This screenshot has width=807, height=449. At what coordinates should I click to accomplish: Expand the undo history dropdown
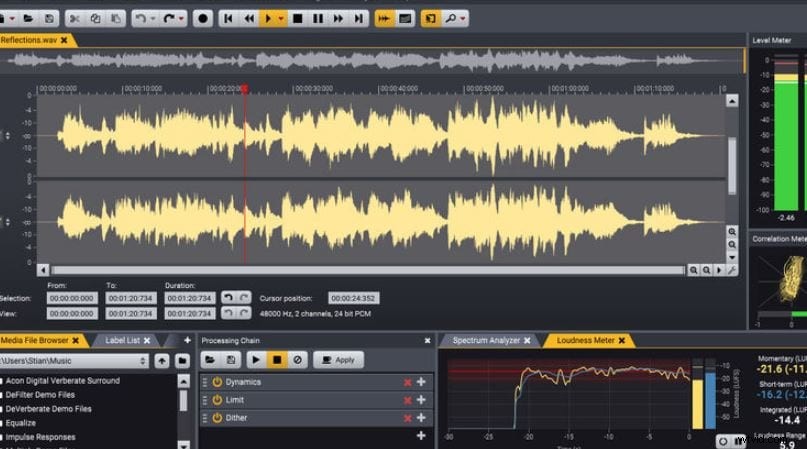click(153, 19)
